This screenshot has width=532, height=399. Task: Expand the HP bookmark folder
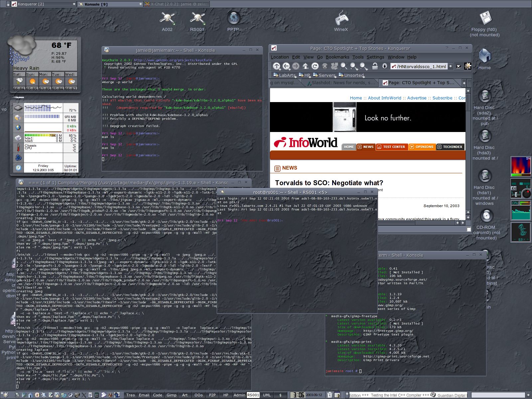click(x=305, y=75)
